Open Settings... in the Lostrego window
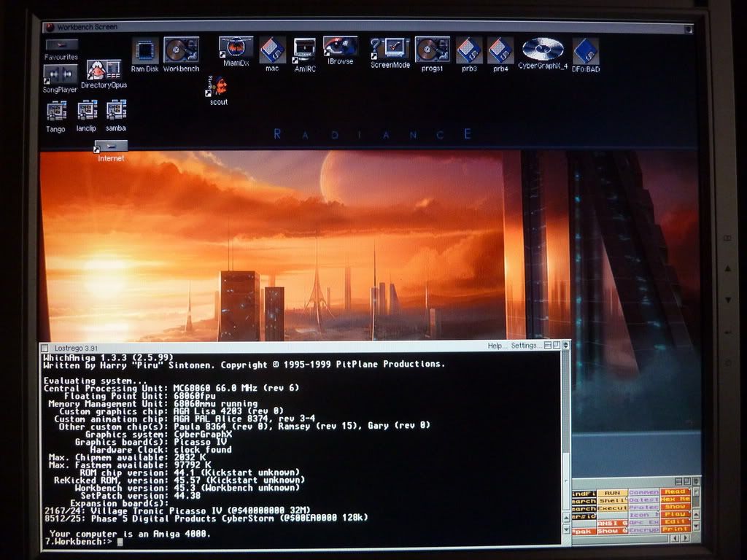This screenshot has width=747, height=560. click(x=525, y=346)
